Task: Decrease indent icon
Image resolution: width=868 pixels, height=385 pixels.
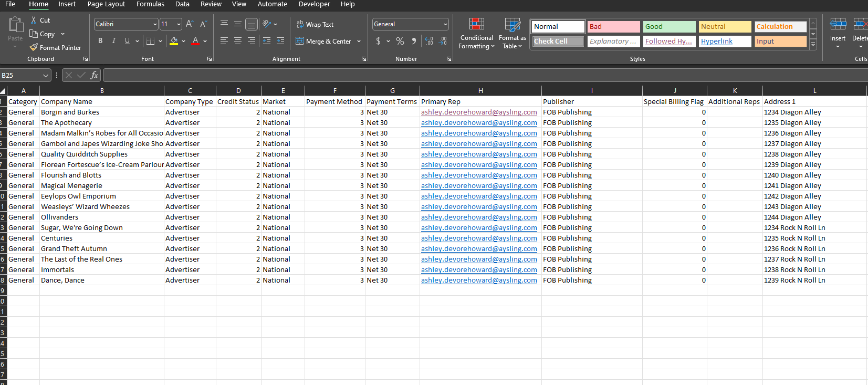Action: (x=267, y=41)
